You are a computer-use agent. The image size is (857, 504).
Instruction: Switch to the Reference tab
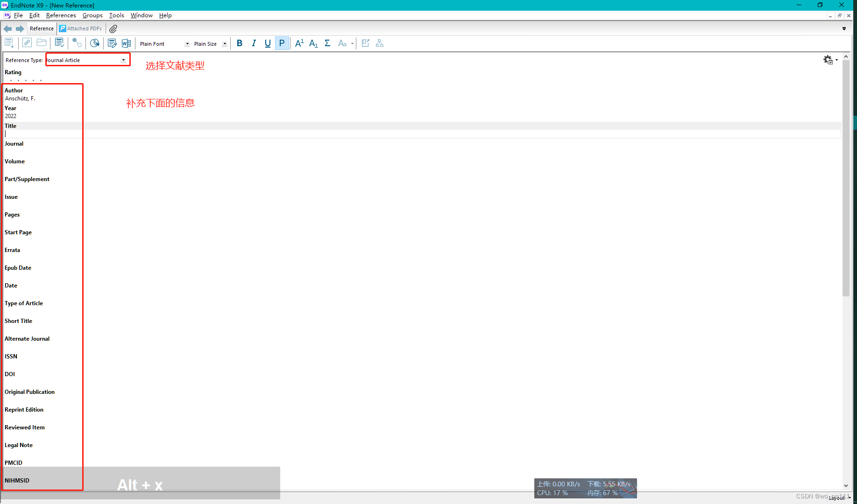coord(42,28)
